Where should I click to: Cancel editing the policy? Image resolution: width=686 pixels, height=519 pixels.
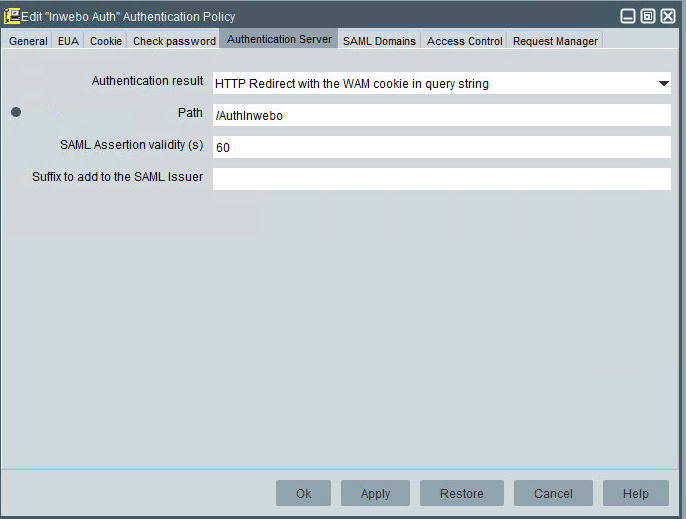(x=553, y=493)
